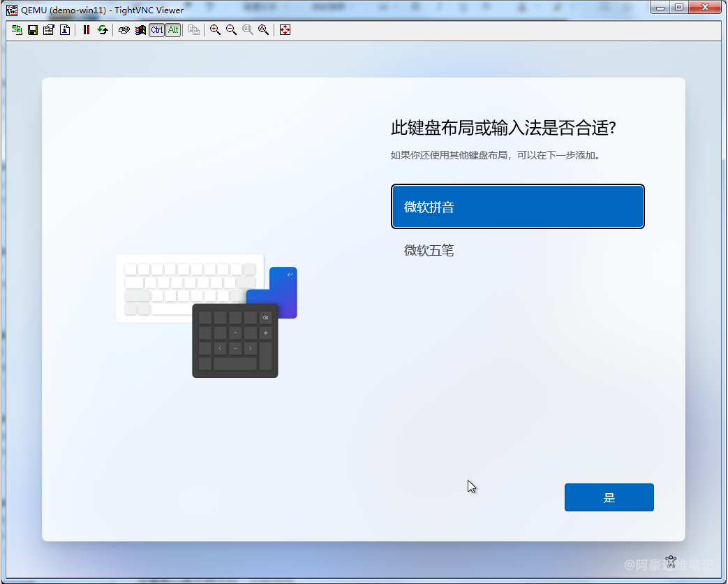Send Ctrl+Esc with the Windows flag icon
Viewport: 728px width, 584px height.
(x=140, y=30)
